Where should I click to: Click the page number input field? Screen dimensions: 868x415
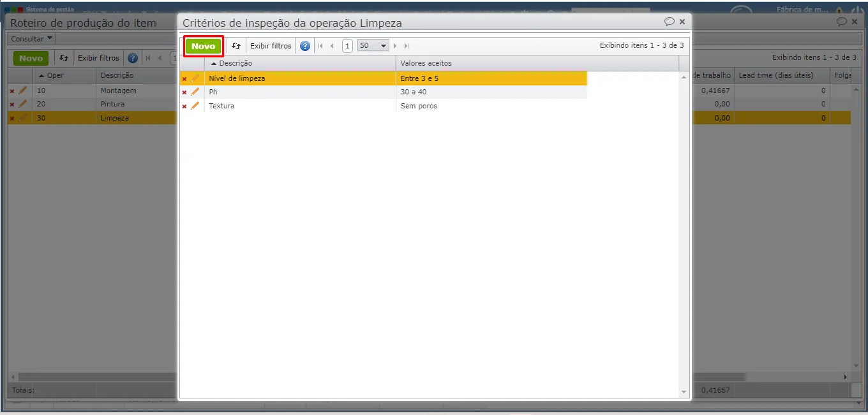click(x=347, y=46)
